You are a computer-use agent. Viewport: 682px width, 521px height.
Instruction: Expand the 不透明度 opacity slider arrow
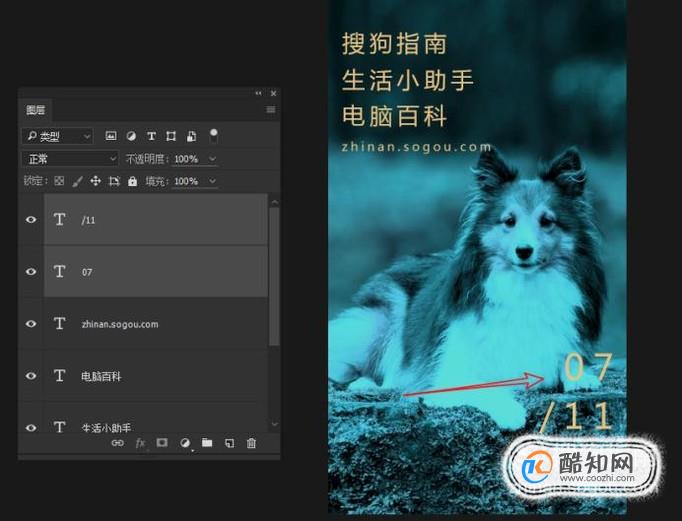212,159
